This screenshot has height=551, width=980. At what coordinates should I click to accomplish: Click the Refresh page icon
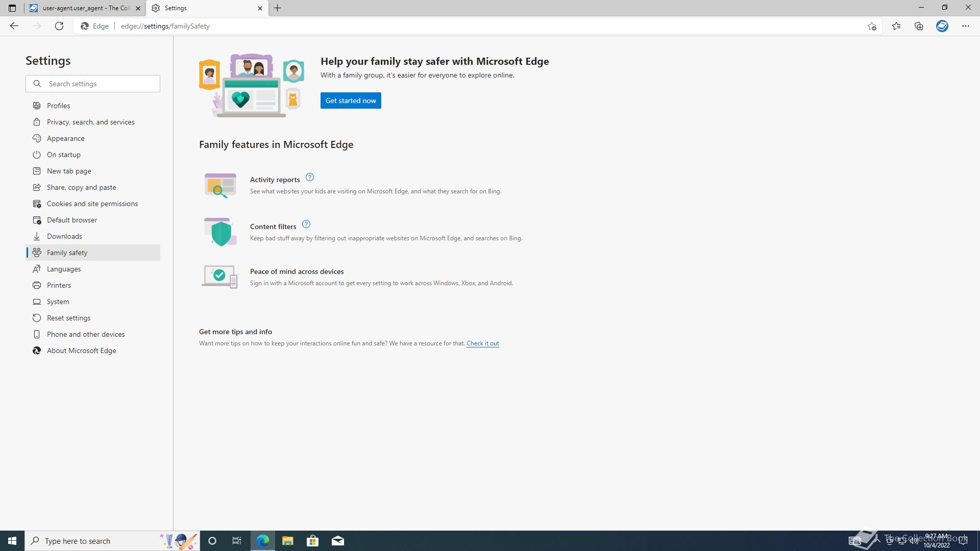click(x=59, y=26)
